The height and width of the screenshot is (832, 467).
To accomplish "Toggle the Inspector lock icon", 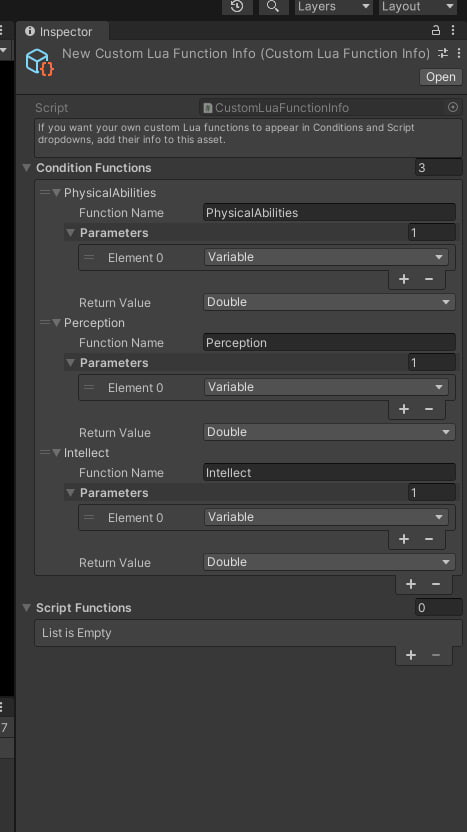I will [x=436, y=30].
